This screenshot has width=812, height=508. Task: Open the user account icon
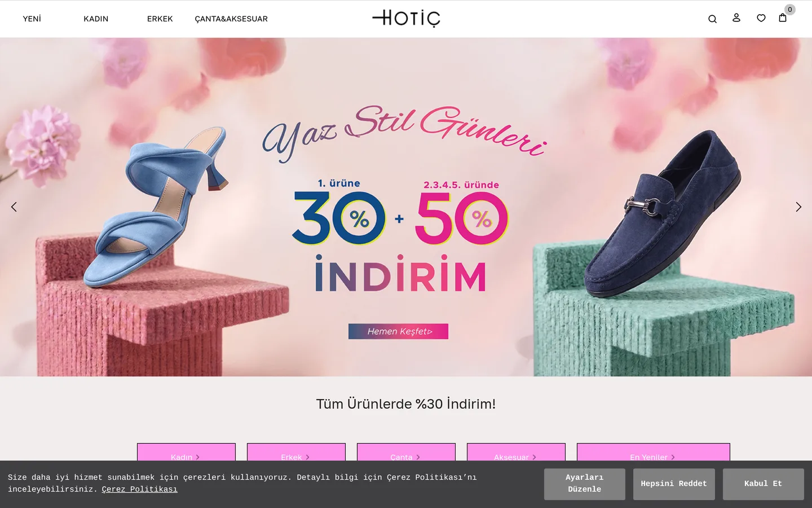pyautogui.click(x=736, y=18)
